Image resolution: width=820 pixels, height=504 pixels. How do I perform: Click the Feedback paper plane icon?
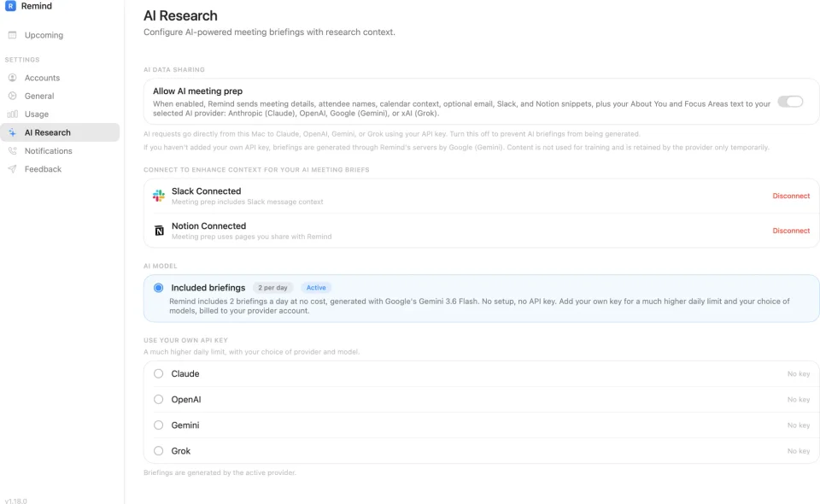[13, 169]
